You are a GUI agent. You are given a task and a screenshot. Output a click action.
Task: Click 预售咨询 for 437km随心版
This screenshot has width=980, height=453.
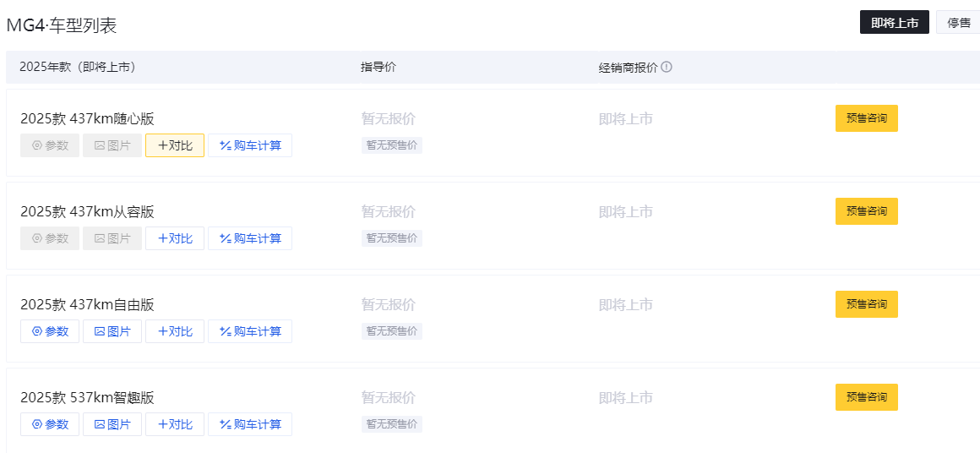click(x=866, y=118)
